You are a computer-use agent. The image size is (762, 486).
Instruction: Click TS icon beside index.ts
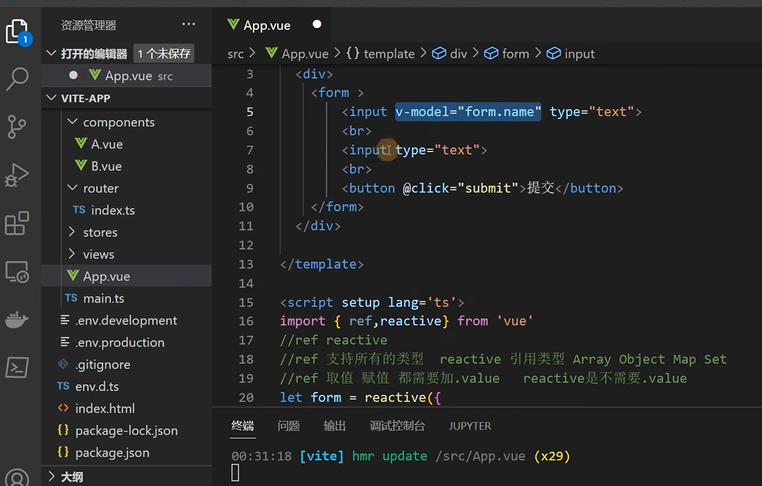pyautogui.click(x=79, y=210)
